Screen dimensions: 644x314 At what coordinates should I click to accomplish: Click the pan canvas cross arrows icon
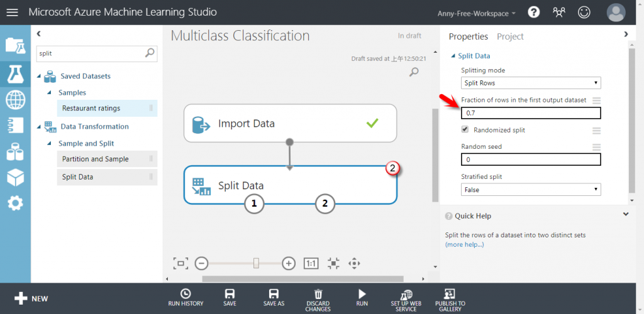click(354, 263)
